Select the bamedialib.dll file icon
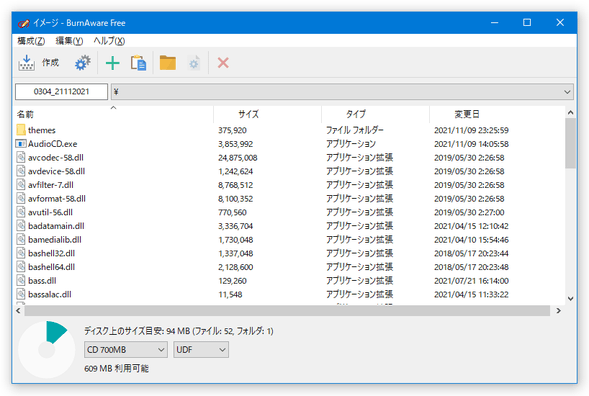The height and width of the screenshot is (396, 589). tap(21, 240)
